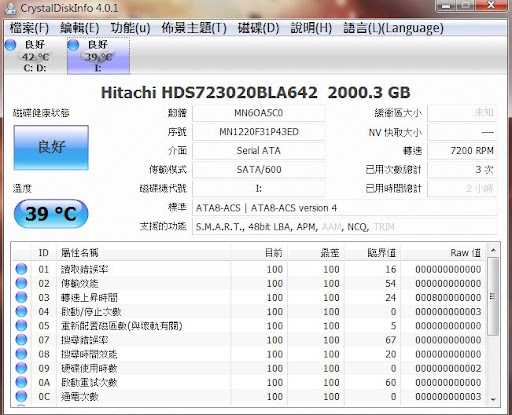Click the status icon for attribute 07

[21, 340]
